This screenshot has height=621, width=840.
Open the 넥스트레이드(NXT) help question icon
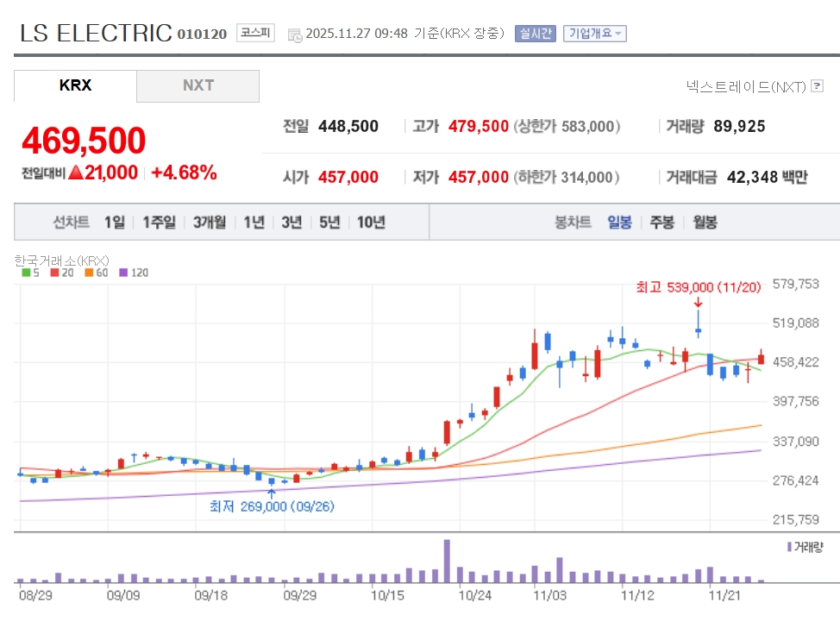817,85
